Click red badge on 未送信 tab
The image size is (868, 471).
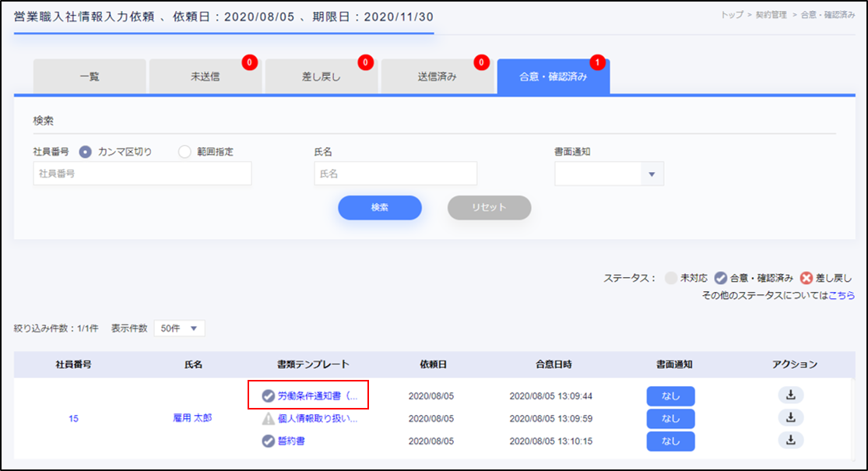pyautogui.click(x=250, y=62)
